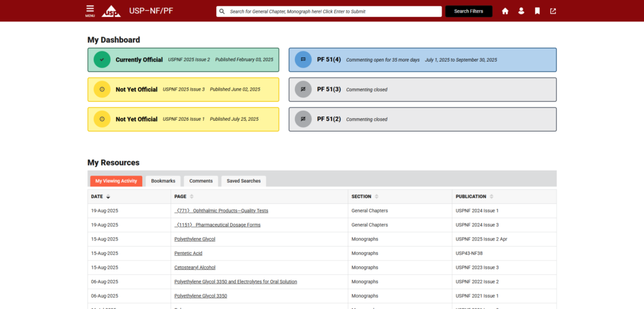Sort table by PUBLICATION column arrows
Image resolution: width=644 pixels, height=309 pixels.
[x=491, y=197]
